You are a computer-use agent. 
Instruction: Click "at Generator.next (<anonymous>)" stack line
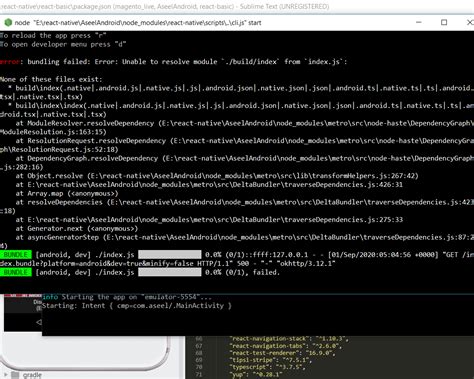[77, 229]
